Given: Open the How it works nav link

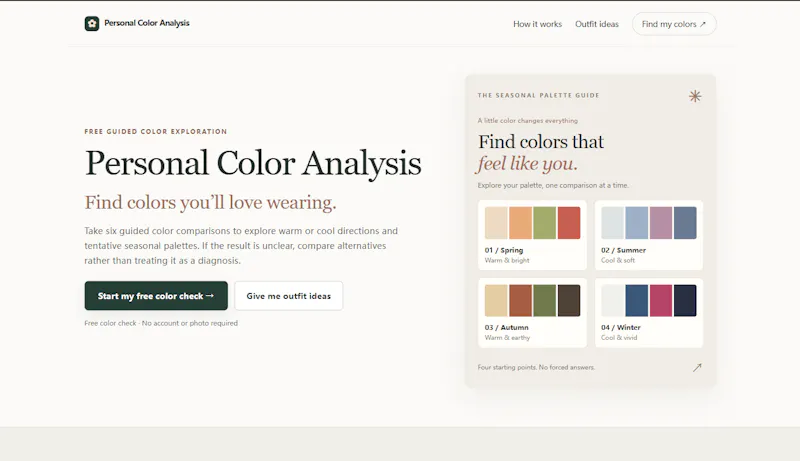Looking at the screenshot, I should pos(537,24).
